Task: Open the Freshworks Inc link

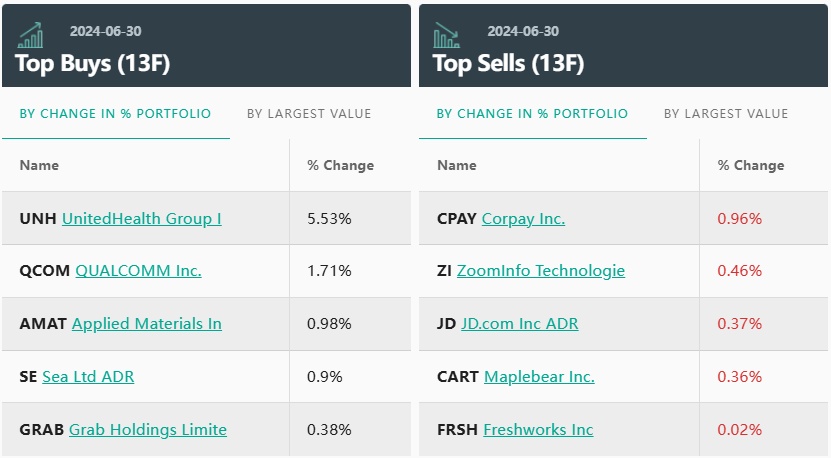Action: pos(538,430)
